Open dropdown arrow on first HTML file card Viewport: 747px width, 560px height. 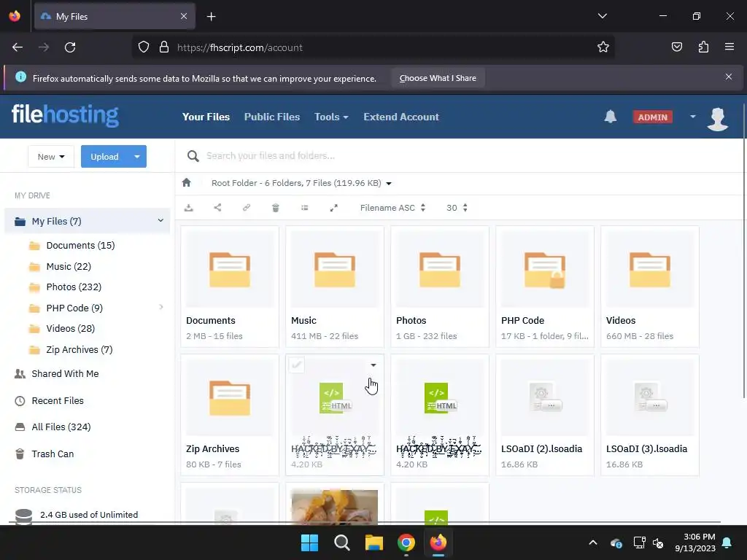pyautogui.click(x=373, y=365)
